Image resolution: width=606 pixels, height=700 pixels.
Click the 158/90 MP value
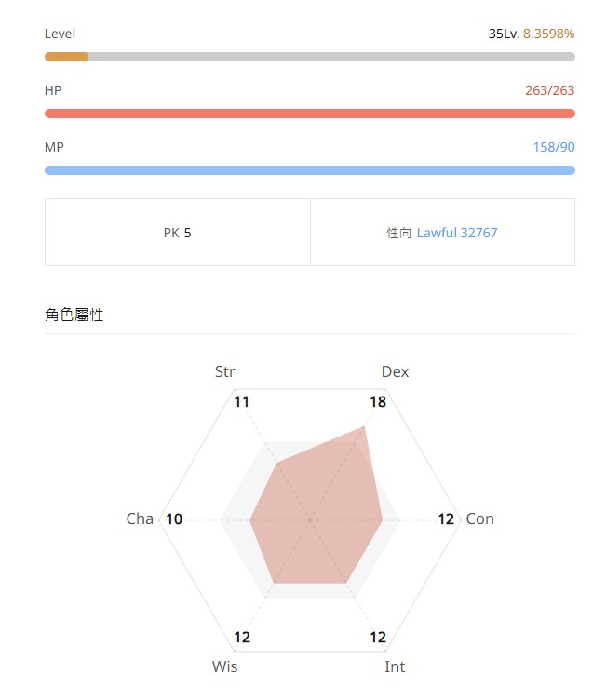coord(554,147)
